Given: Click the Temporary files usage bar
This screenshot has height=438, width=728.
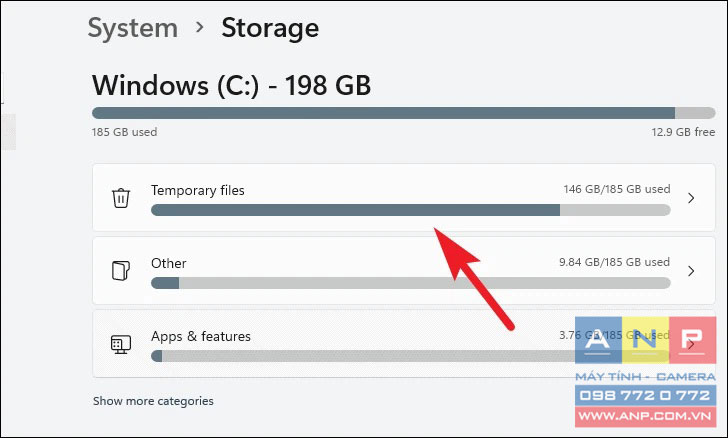Looking at the screenshot, I should [410, 210].
